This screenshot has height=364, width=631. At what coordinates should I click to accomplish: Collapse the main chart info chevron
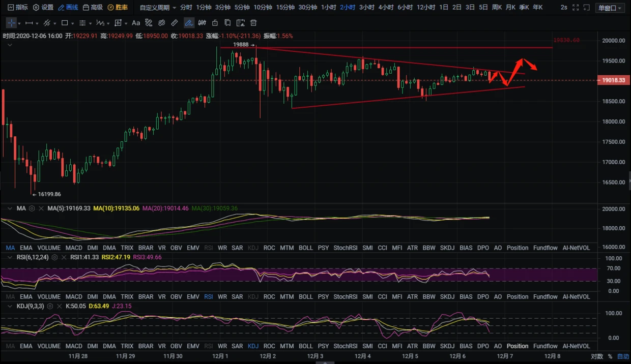pyautogui.click(x=9, y=45)
